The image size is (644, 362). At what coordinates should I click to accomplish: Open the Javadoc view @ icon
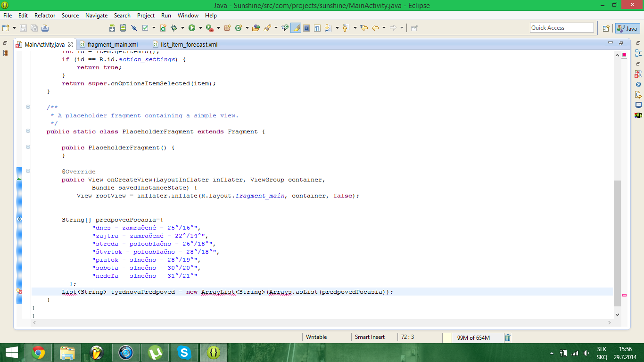[638, 84]
